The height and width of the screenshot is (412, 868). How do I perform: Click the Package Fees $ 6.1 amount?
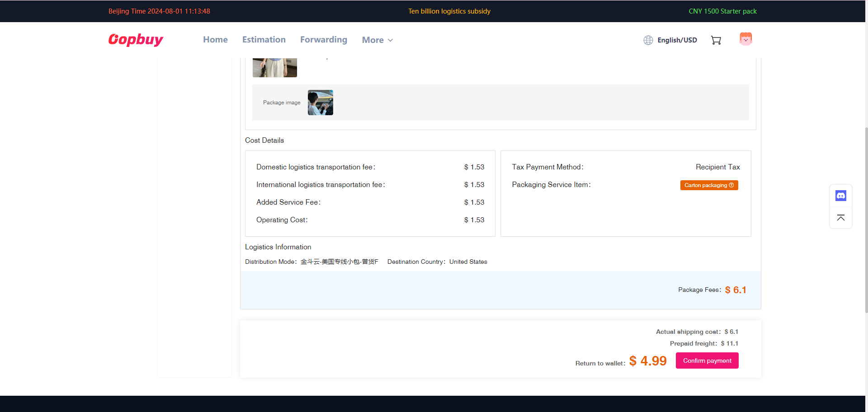click(x=736, y=290)
